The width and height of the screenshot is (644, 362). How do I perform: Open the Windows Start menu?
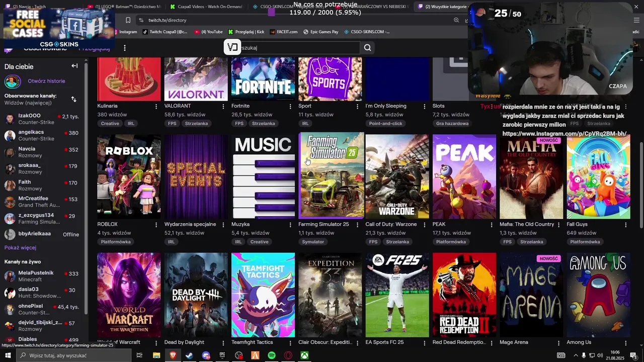[x=8, y=355]
